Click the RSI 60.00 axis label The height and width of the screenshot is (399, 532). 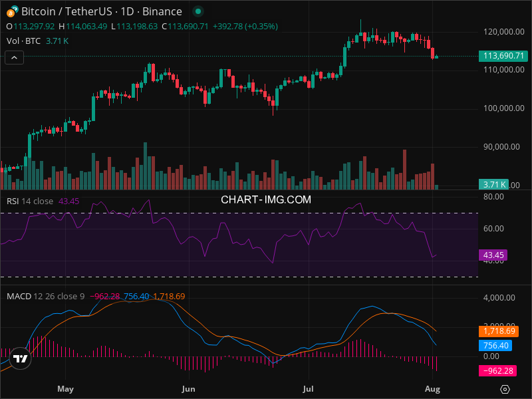pos(493,229)
